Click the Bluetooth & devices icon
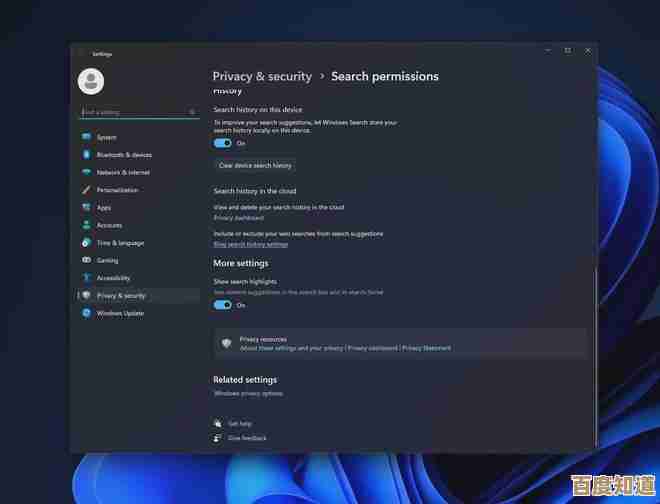This screenshot has width=660, height=504. [x=86, y=154]
